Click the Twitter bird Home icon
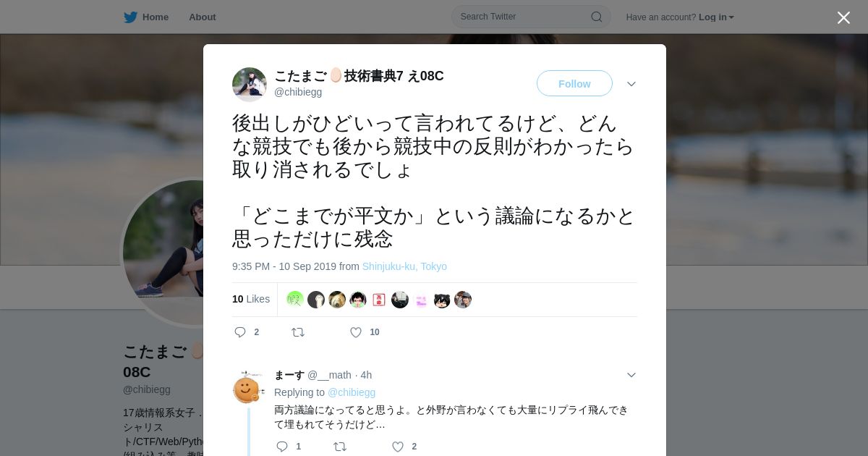Image resolution: width=868 pixels, height=456 pixels. 130,17
